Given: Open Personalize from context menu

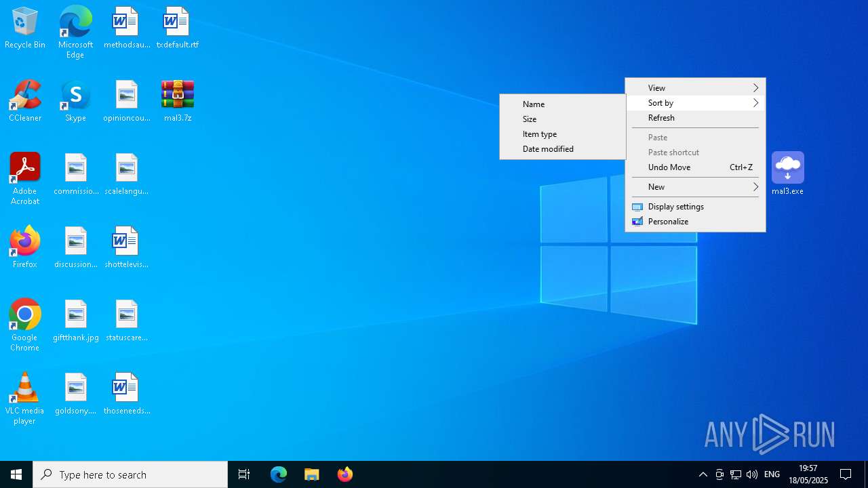Looking at the screenshot, I should [695, 222].
